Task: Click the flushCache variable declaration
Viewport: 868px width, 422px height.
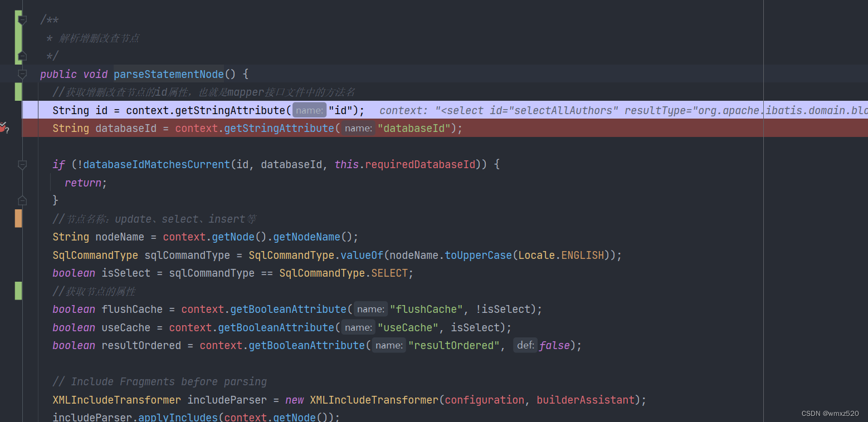Action: 132,309
